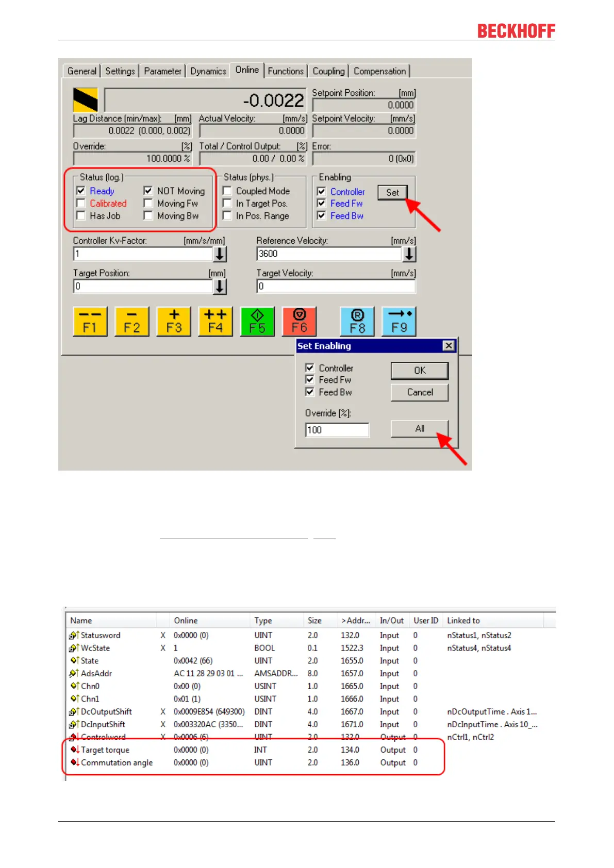Click the F4 fast forward jog button

pos(215,321)
